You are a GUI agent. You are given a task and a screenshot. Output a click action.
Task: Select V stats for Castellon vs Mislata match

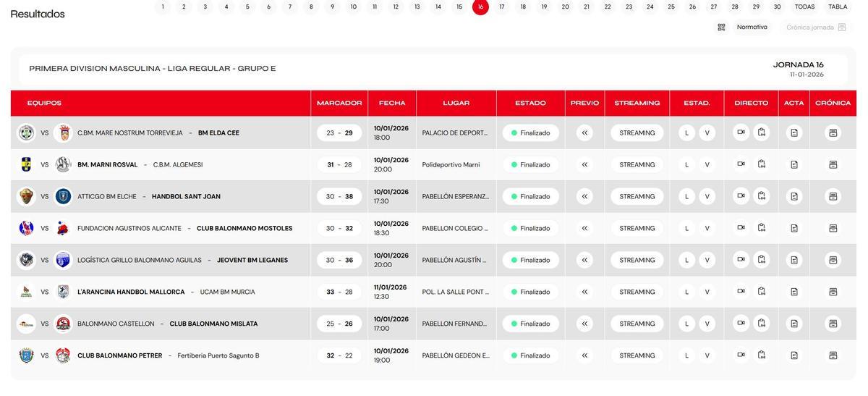click(707, 324)
